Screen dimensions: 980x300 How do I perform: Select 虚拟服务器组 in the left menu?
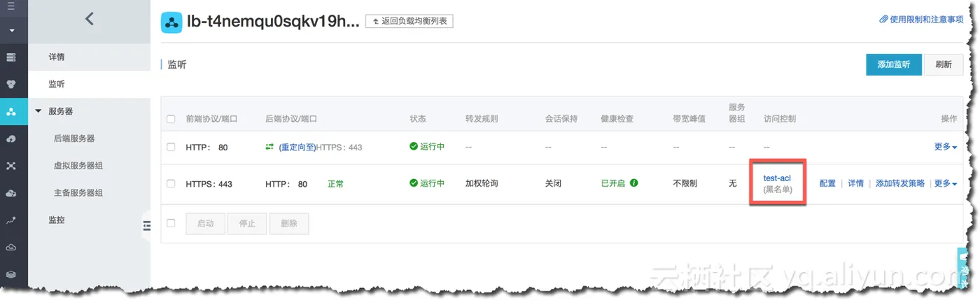73,166
